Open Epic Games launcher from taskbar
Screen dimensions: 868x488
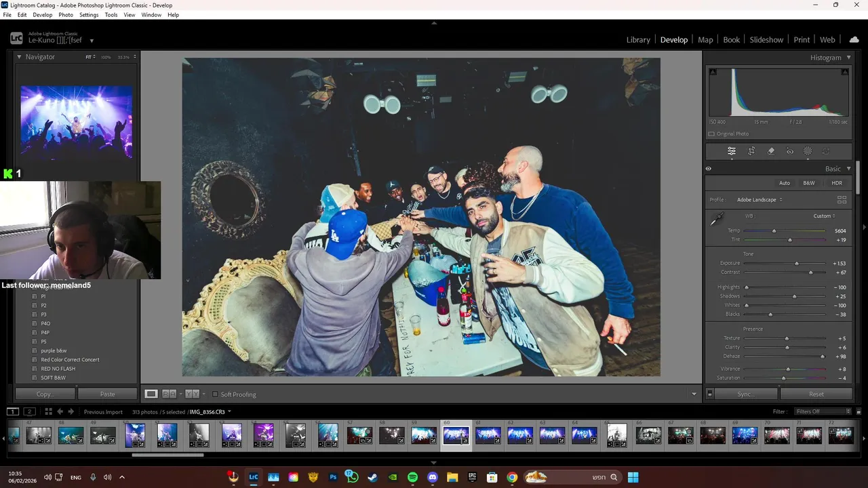(x=472, y=477)
